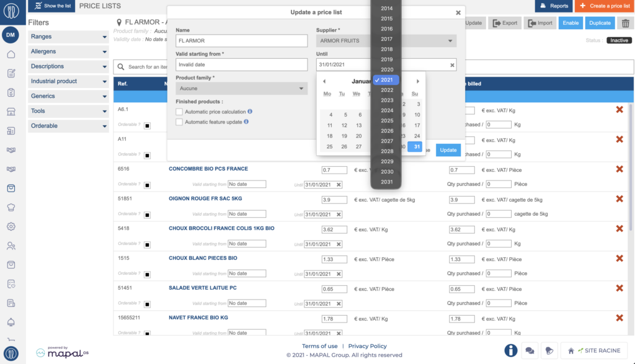Click the Export button

505,23
